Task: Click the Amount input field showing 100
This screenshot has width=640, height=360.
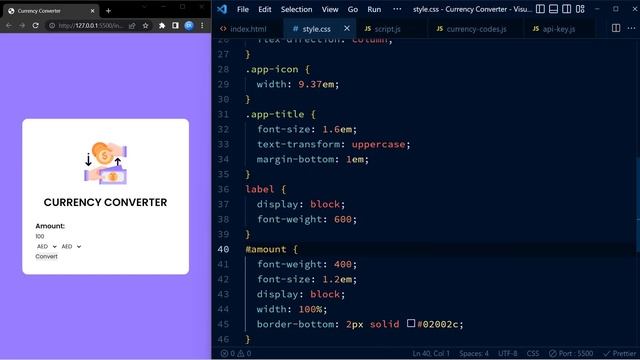Action: (x=105, y=236)
